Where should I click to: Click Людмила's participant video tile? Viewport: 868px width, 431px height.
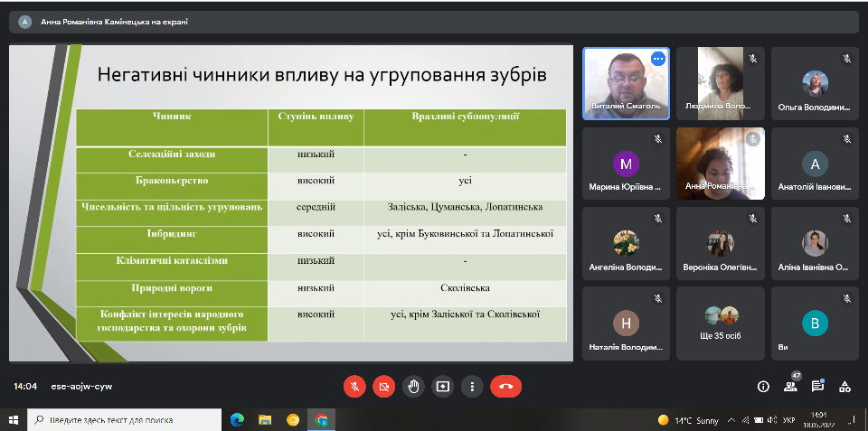pos(721,83)
